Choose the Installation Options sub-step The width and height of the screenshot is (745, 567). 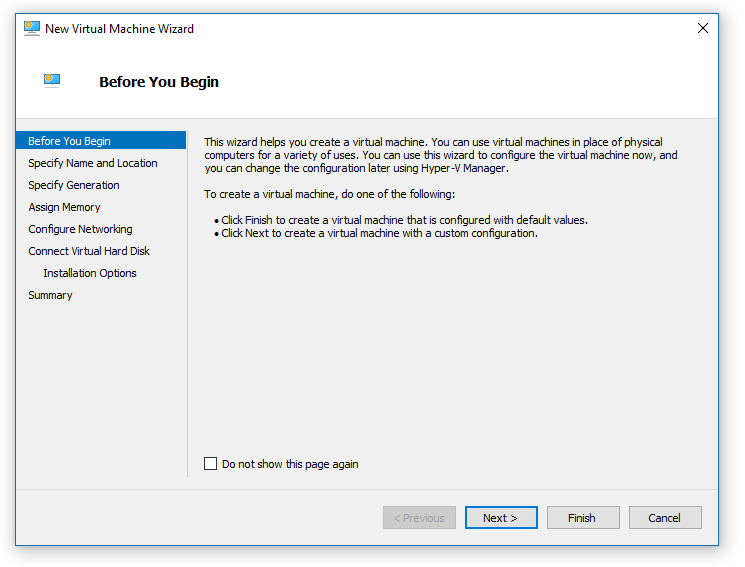point(90,273)
